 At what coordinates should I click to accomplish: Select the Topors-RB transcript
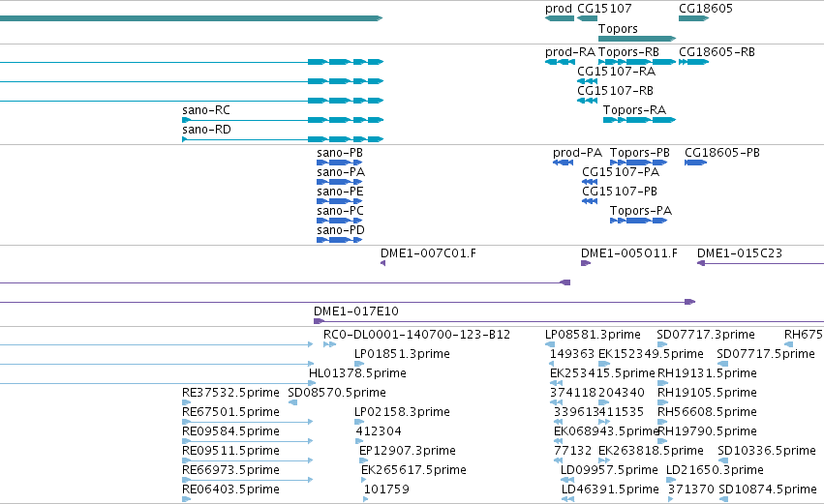pos(637,62)
